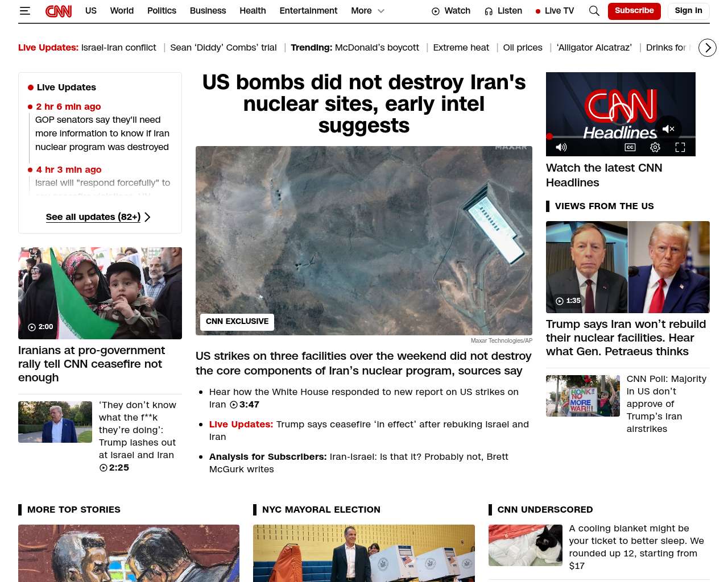Toggle closed captions on headlines video
The height and width of the screenshot is (582, 728).
630,147
